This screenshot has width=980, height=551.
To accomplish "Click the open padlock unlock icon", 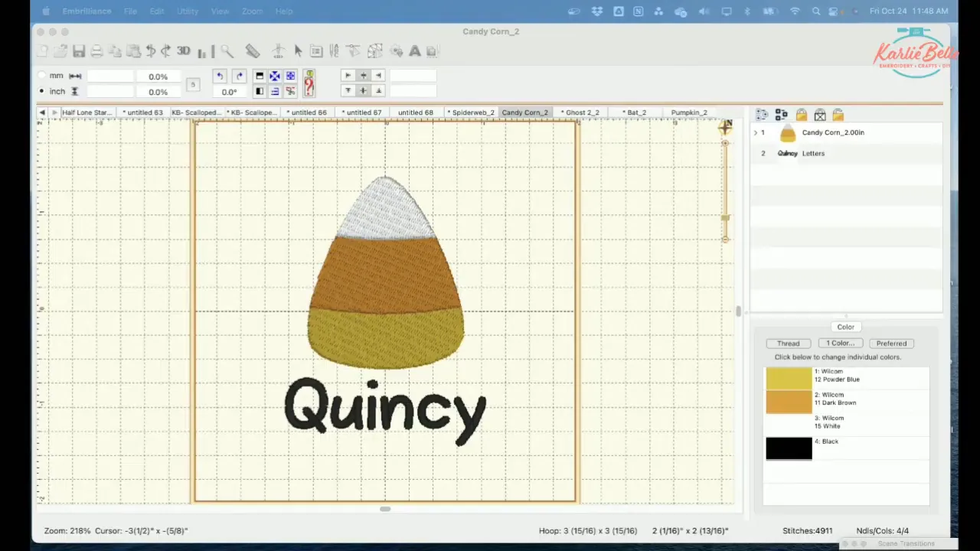I will (x=838, y=115).
